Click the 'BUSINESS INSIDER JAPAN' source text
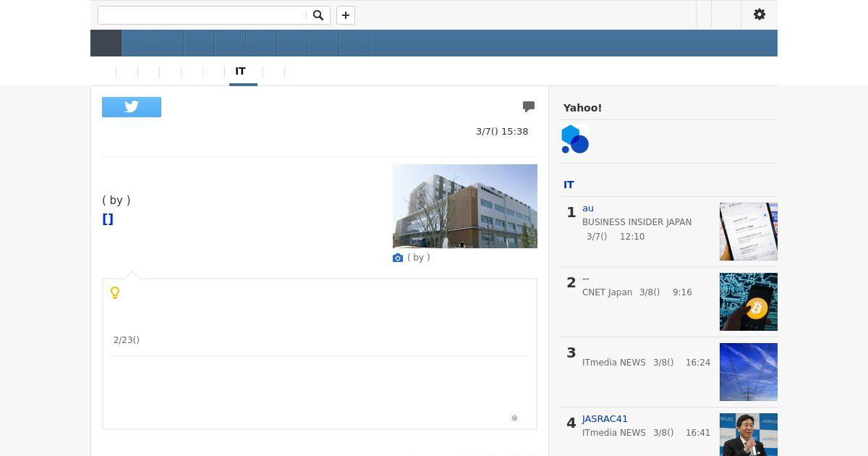 tap(637, 222)
